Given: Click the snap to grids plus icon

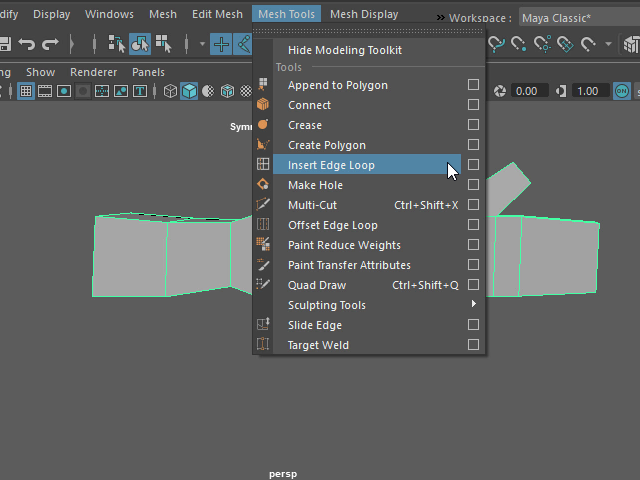Looking at the screenshot, I should [x=221, y=44].
